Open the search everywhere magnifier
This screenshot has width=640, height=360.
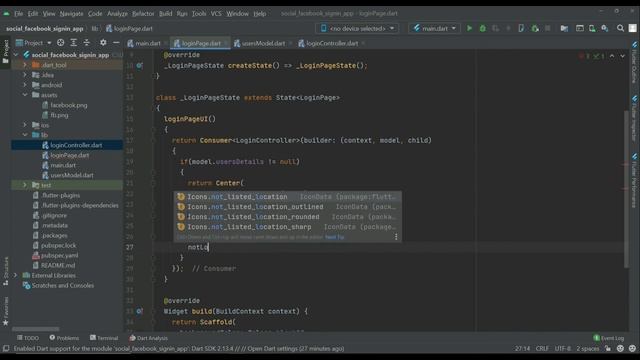click(x=620, y=28)
